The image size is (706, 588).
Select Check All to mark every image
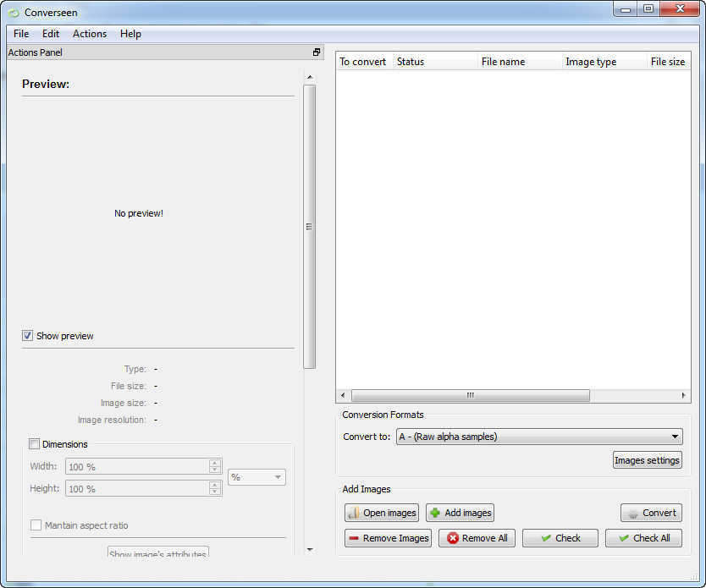(643, 538)
